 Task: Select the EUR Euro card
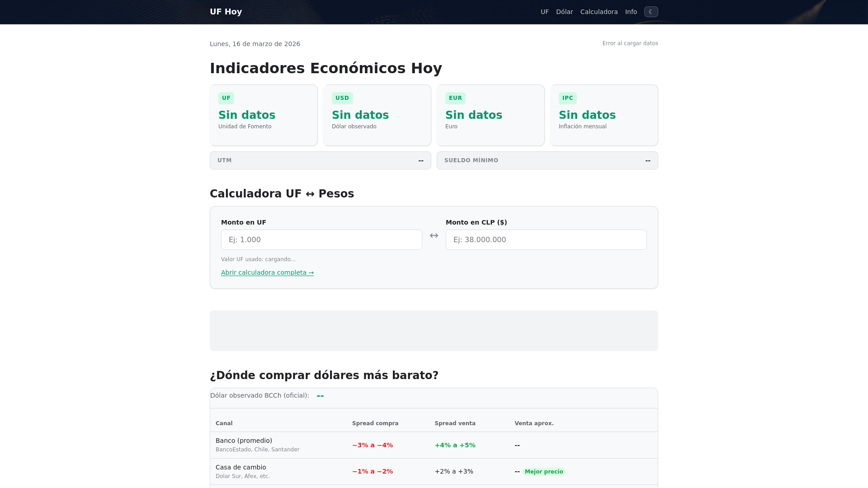point(491,115)
